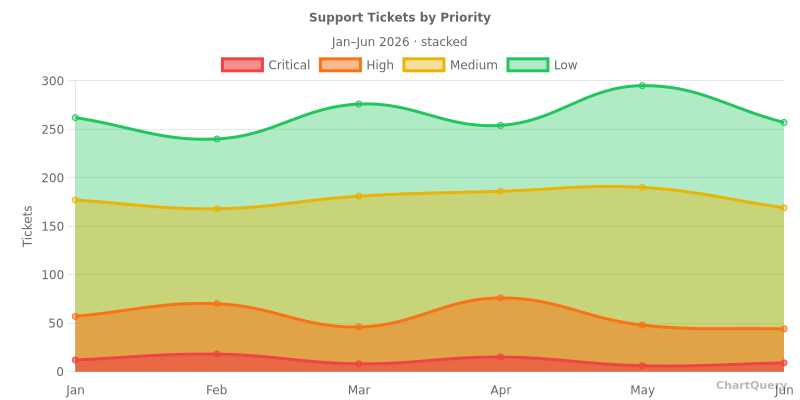This screenshot has height=400, width=800.
Task: Click the Medium data point for May
Action: click(x=642, y=187)
